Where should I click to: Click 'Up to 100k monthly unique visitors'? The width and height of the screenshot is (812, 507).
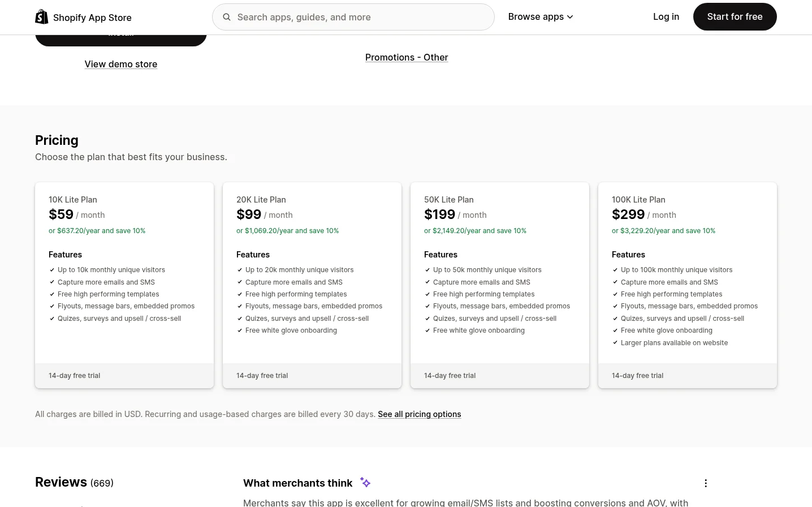677,270
